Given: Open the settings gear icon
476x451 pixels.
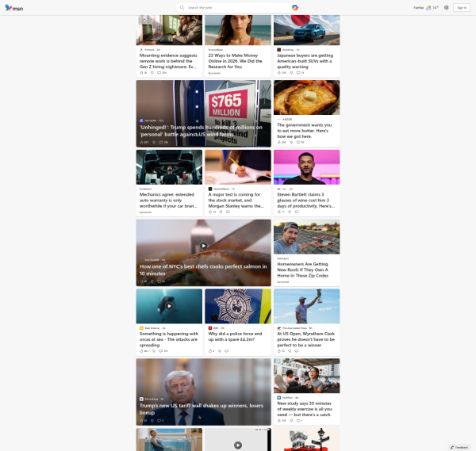Looking at the screenshot, I should [x=446, y=8].
